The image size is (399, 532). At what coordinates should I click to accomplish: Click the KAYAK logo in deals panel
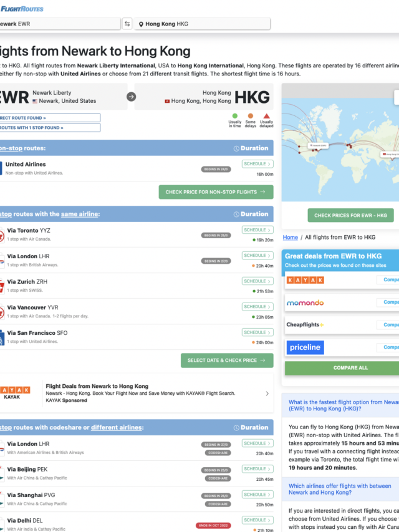click(x=305, y=280)
